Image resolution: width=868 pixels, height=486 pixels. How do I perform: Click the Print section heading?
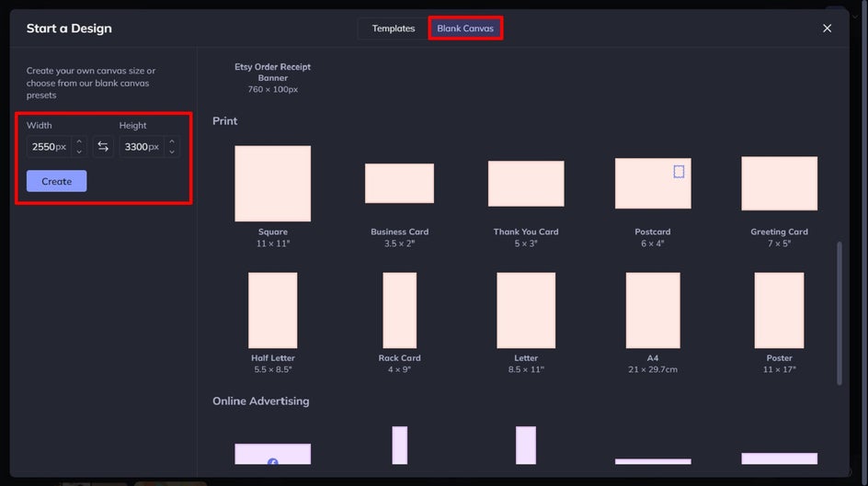coord(224,121)
